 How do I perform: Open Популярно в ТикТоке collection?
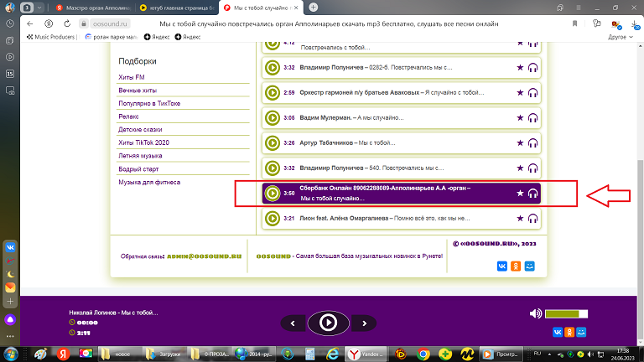149,103
